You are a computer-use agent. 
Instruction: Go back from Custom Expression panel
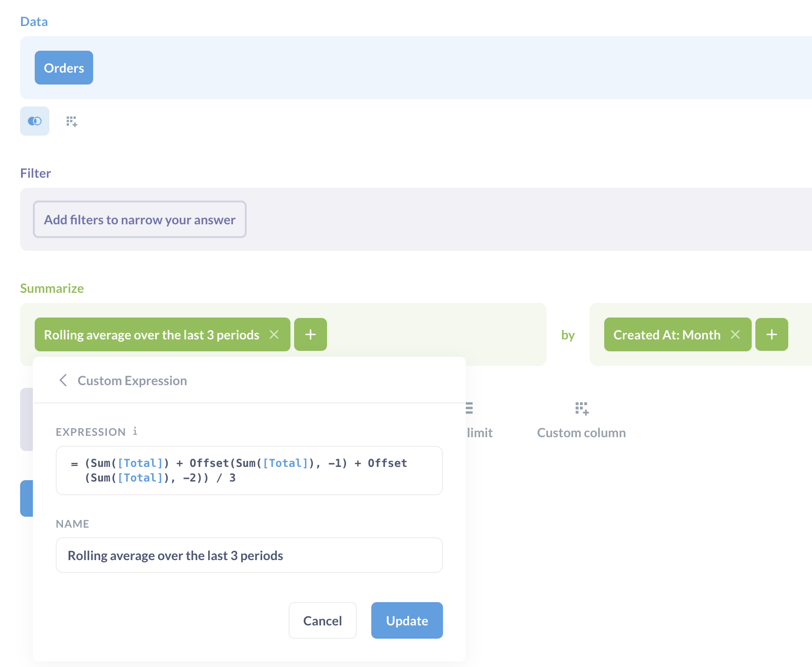point(63,380)
